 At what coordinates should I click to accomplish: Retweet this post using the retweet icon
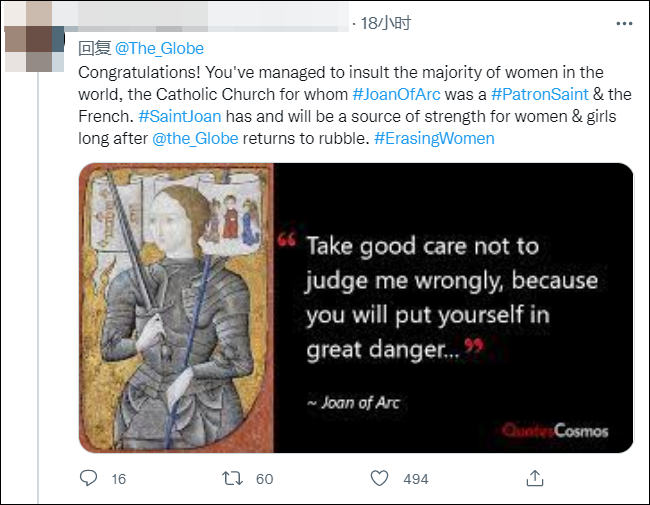pyautogui.click(x=232, y=478)
